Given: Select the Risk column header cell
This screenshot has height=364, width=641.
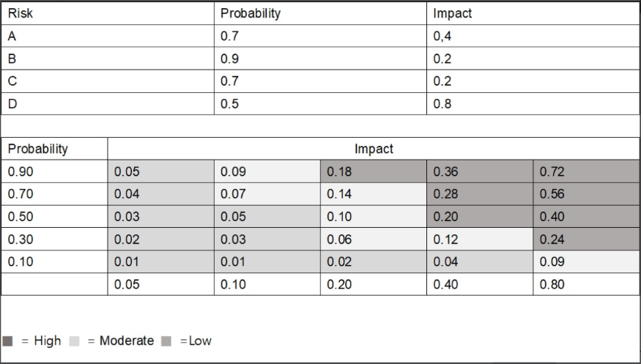Looking at the screenshot, I should coord(110,13).
